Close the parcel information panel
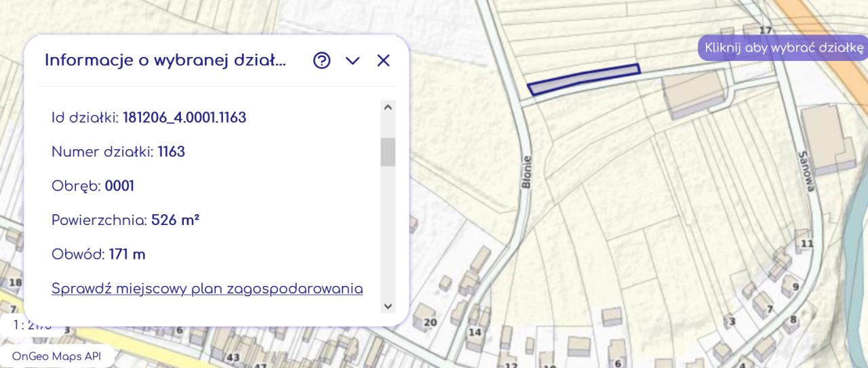Viewport: 868px width, 368px height. point(383,60)
